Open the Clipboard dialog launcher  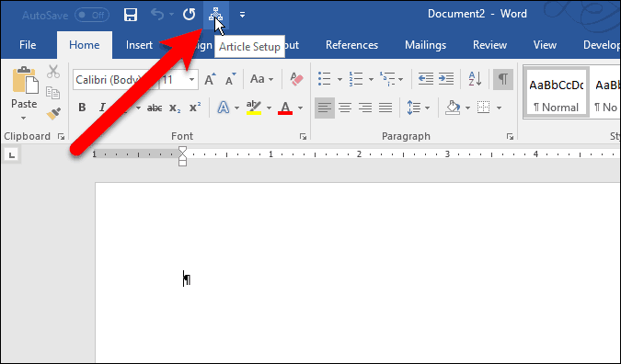(61, 136)
